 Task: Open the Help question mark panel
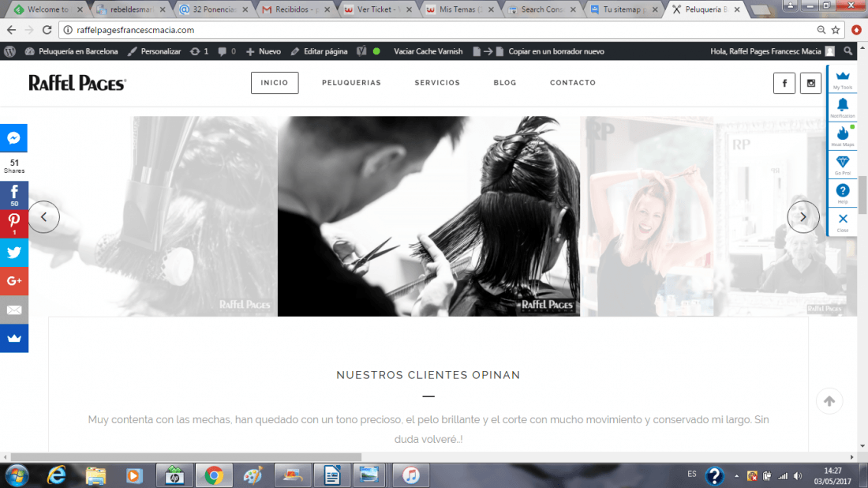click(843, 193)
